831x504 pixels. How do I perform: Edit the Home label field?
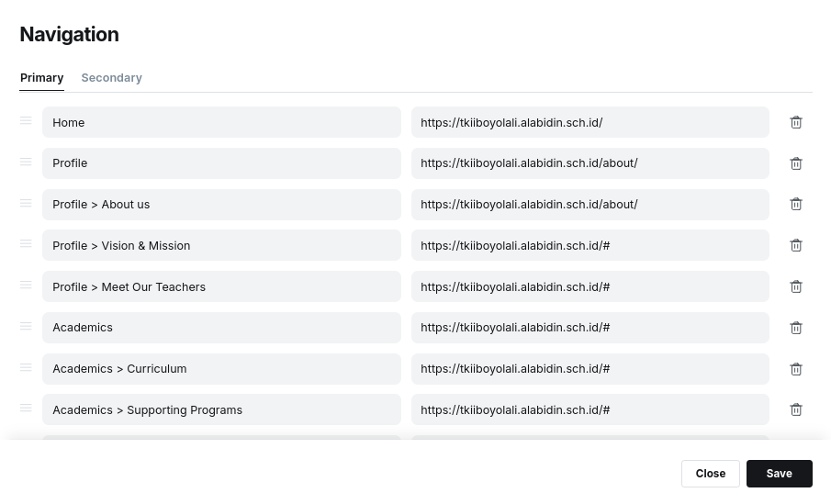221,122
